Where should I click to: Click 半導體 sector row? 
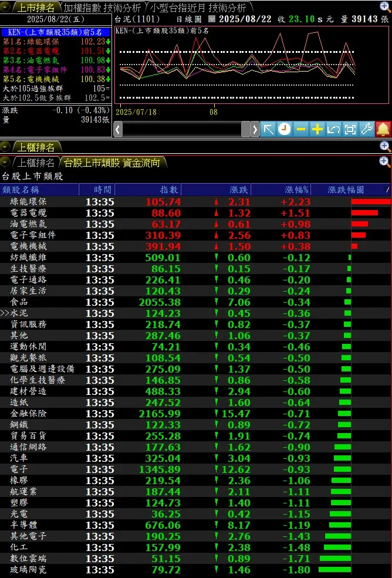[195, 525]
